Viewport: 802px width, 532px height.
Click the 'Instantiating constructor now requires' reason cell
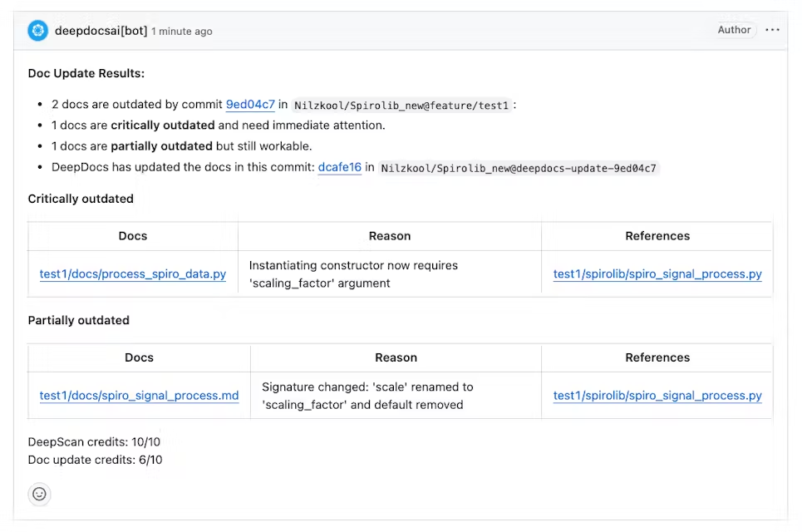(390, 274)
